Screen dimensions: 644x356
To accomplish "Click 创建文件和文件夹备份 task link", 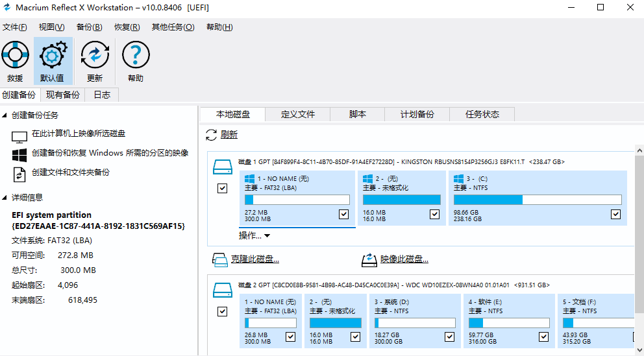I will [71, 172].
